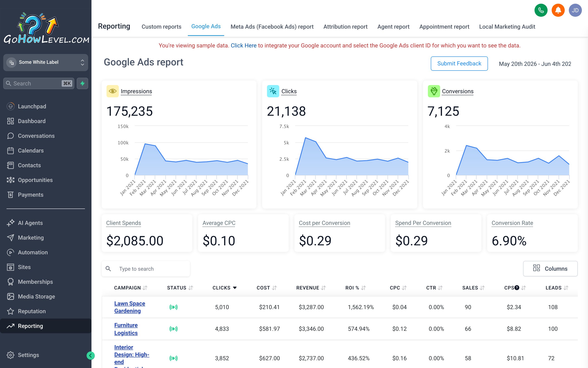Select Reporting in the sidebar
Screen dimensions: 588x368
click(46, 326)
